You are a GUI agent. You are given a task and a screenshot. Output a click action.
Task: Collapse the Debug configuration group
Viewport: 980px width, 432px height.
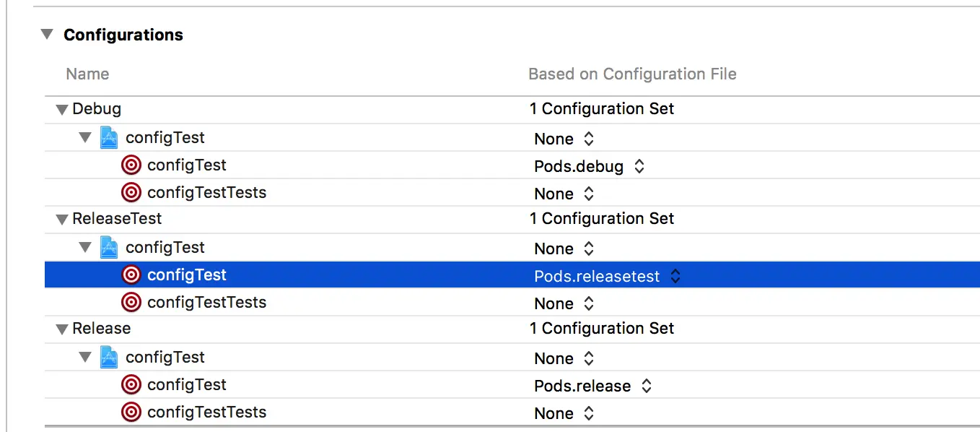pos(62,110)
